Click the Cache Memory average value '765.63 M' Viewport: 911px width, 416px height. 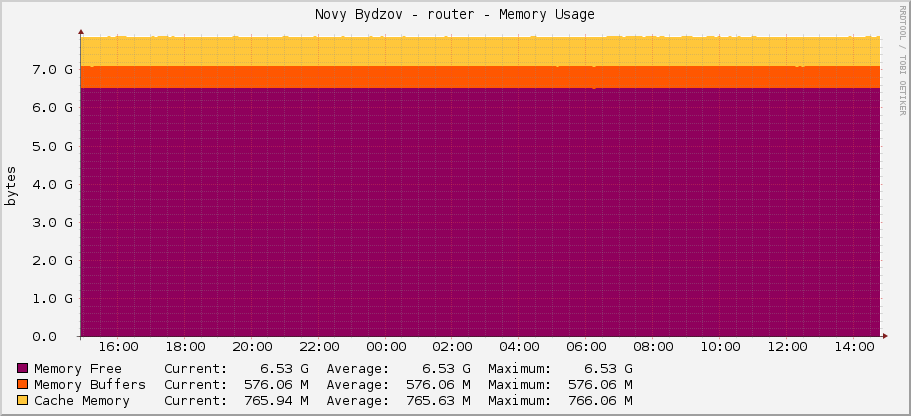tap(438, 400)
